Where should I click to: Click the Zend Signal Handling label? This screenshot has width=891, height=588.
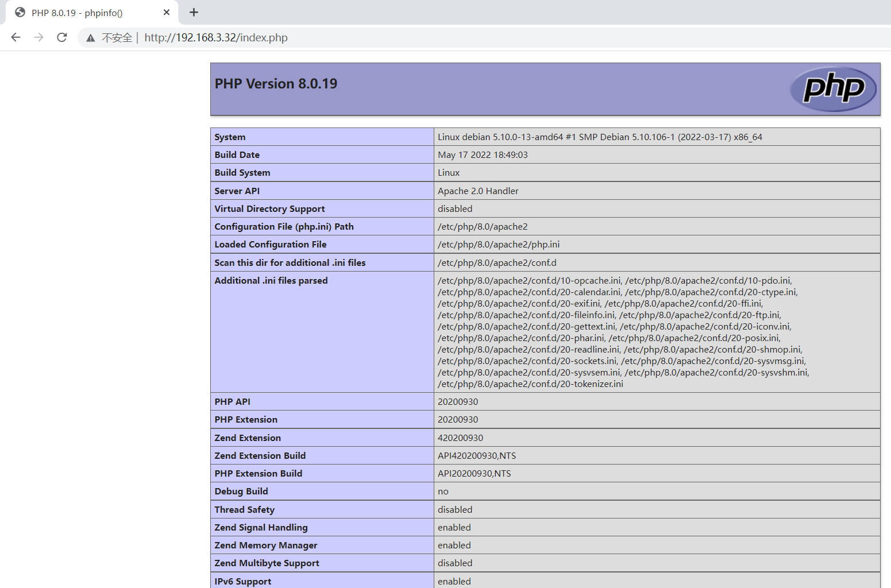(261, 528)
